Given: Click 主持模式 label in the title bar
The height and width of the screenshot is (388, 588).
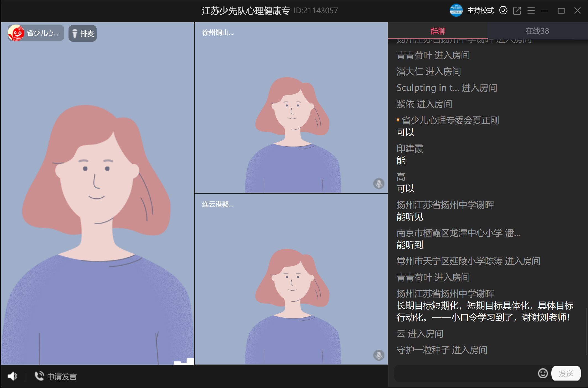Looking at the screenshot, I should [x=480, y=10].
